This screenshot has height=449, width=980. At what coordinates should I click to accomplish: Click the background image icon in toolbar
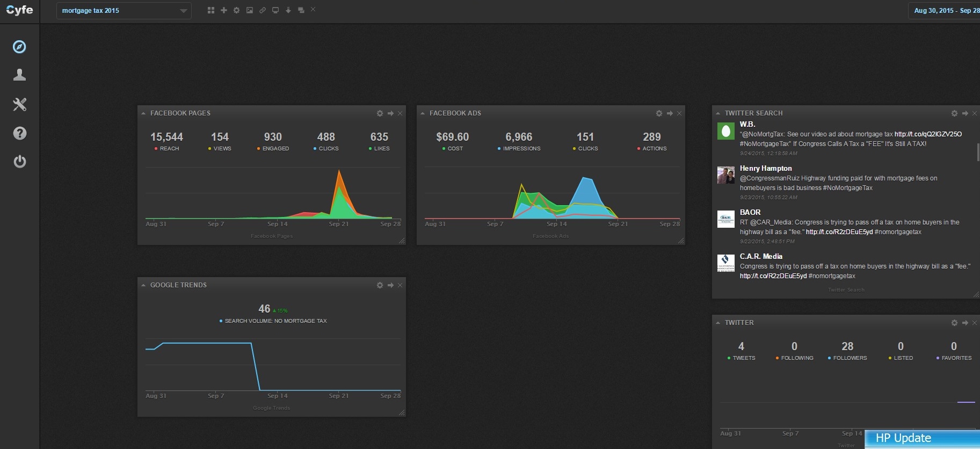click(250, 10)
